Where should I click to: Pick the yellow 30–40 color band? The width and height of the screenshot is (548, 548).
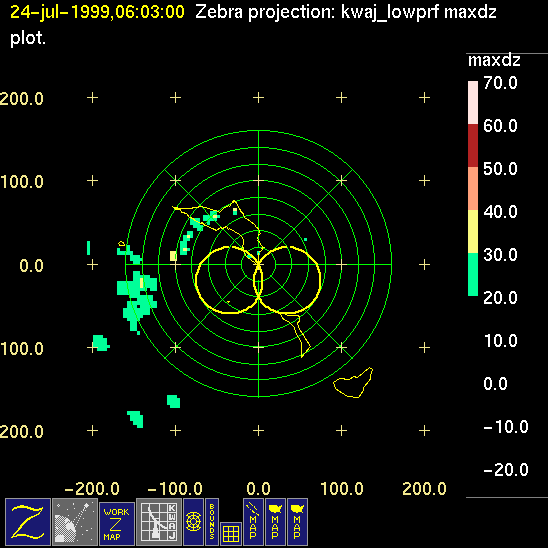pyautogui.click(x=473, y=231)
